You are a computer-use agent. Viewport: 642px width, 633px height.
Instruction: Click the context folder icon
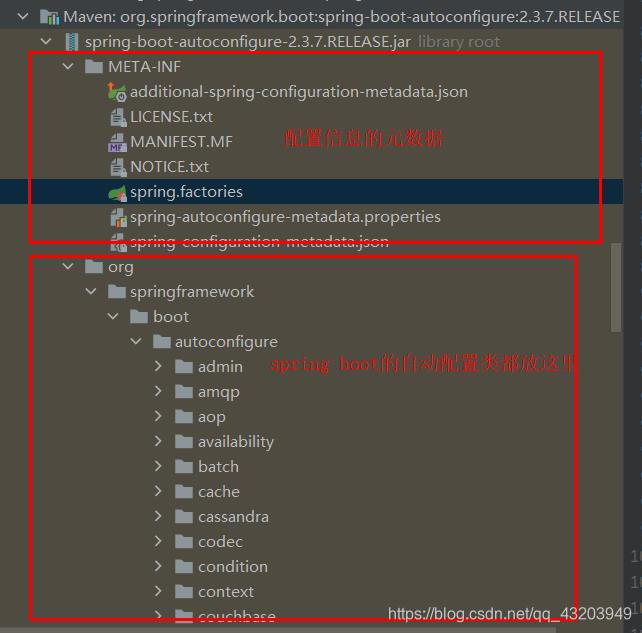coord(184,591)
